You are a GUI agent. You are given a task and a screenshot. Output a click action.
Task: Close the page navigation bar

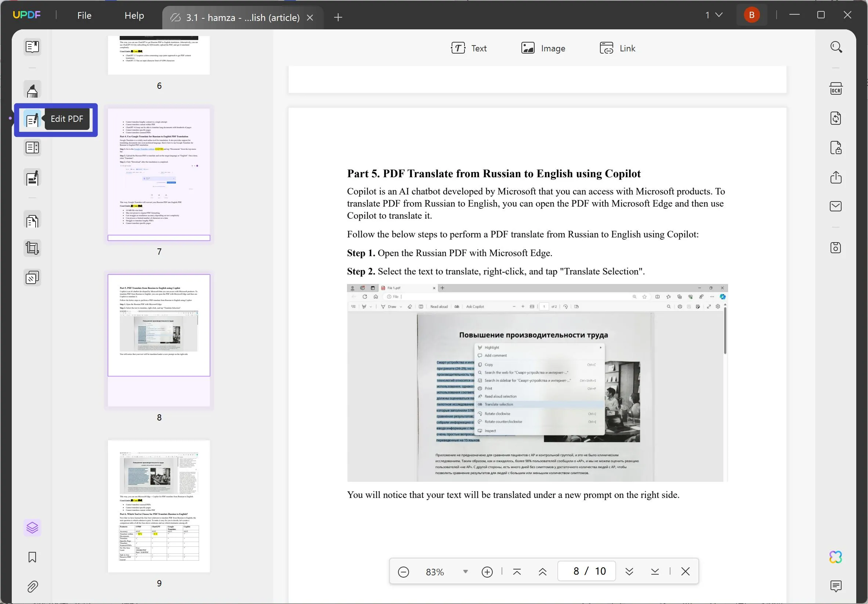pyautogui.click(x=685, y=571)
